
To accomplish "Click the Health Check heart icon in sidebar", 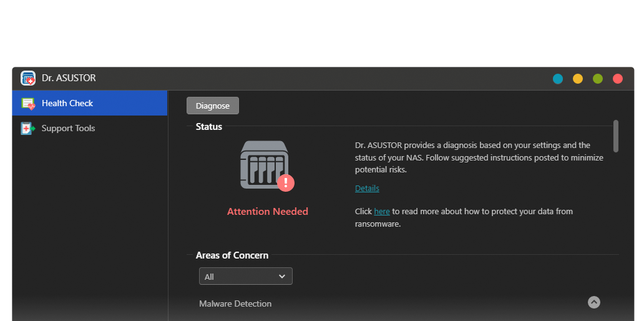I will coord(28,104).
